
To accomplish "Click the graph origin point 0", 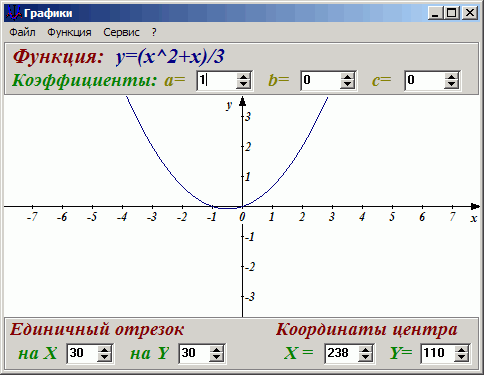I will click(x=242, y=207).
